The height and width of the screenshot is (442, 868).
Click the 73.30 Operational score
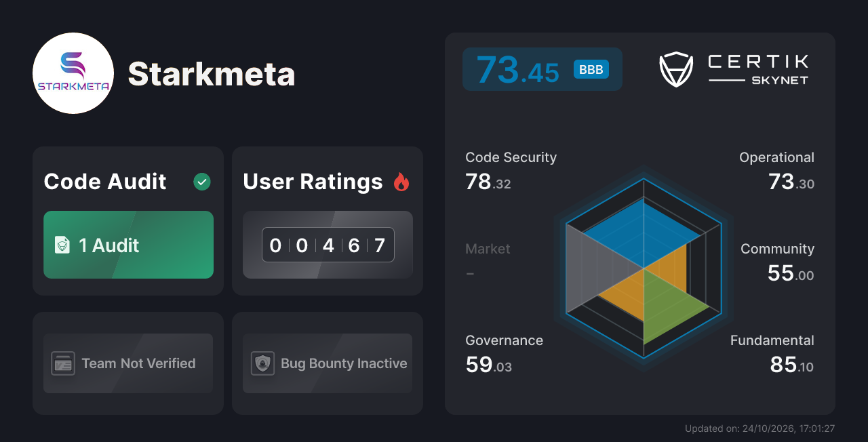pyautogui.click(x=791, y=182)
